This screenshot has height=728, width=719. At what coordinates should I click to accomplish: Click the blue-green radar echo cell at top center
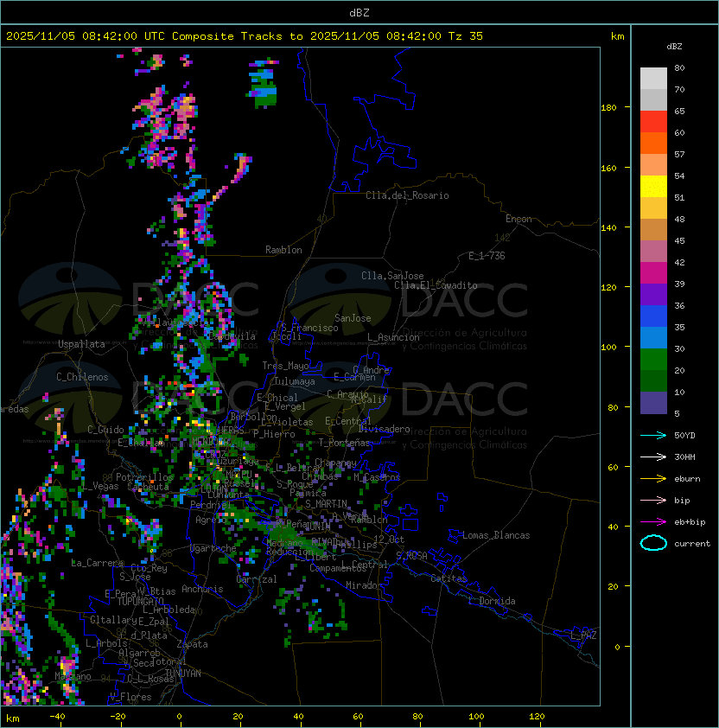tap(264, 84)
